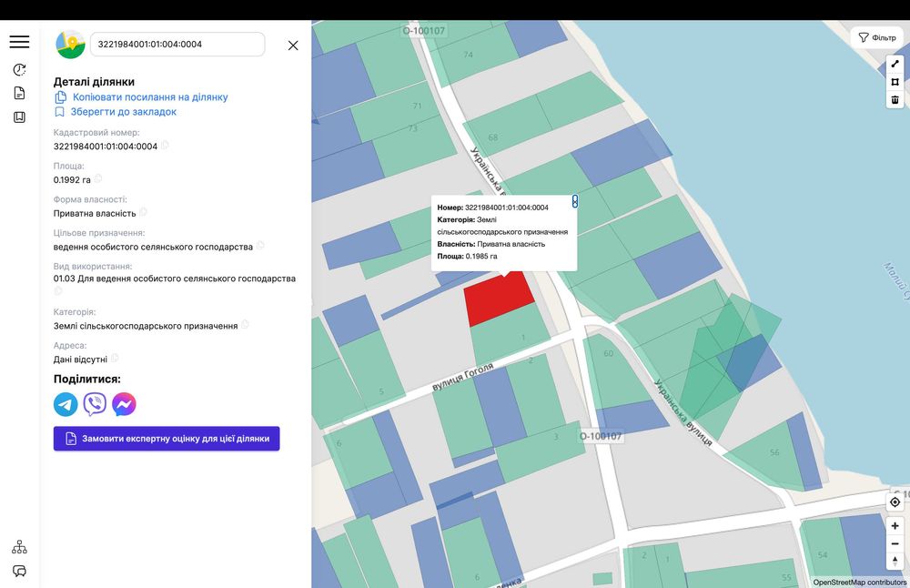The image size is (910, 588).
Task: Zoom out on the map
Action: point(895,544)
